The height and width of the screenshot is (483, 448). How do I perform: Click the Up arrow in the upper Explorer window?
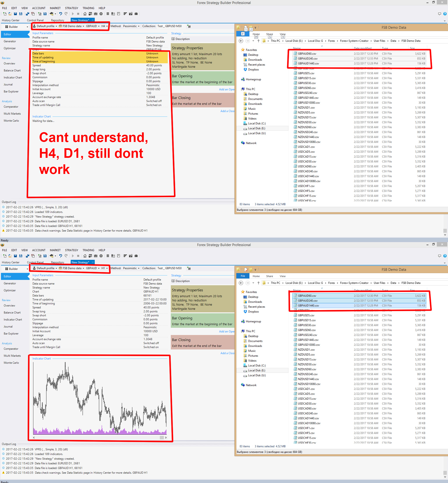[x=259, y=41]
